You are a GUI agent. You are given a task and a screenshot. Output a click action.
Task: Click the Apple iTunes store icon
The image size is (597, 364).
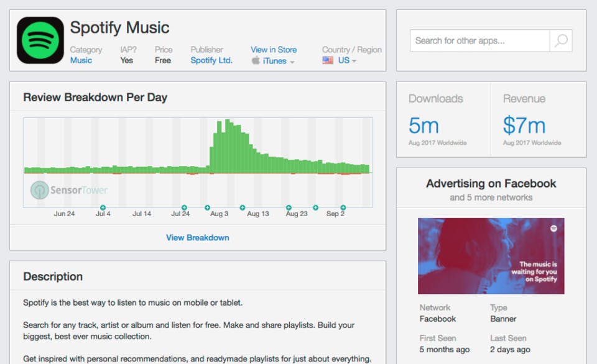(256, 60)
